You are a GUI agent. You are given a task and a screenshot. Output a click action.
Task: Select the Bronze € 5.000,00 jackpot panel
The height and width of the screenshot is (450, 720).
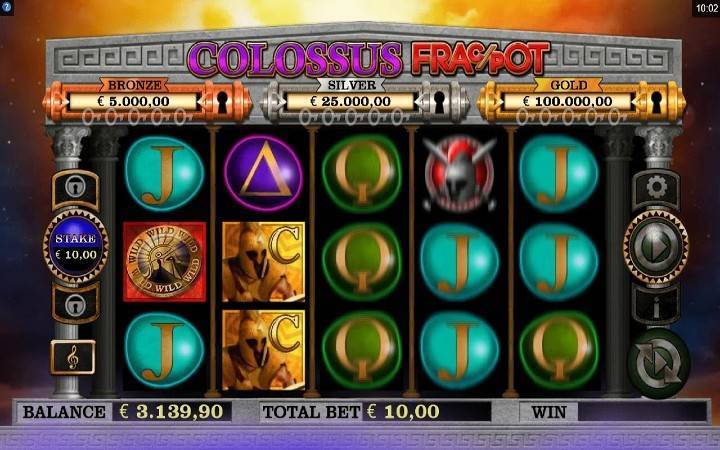click(x=147, y=101)
